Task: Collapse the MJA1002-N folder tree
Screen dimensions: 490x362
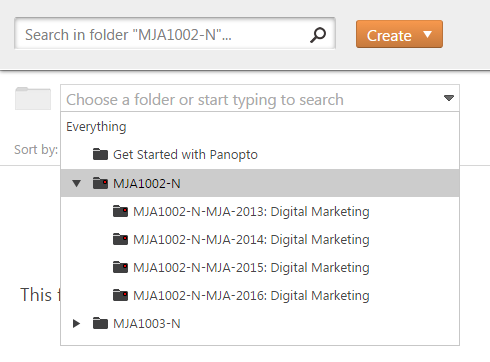Action: coord(76,183)
